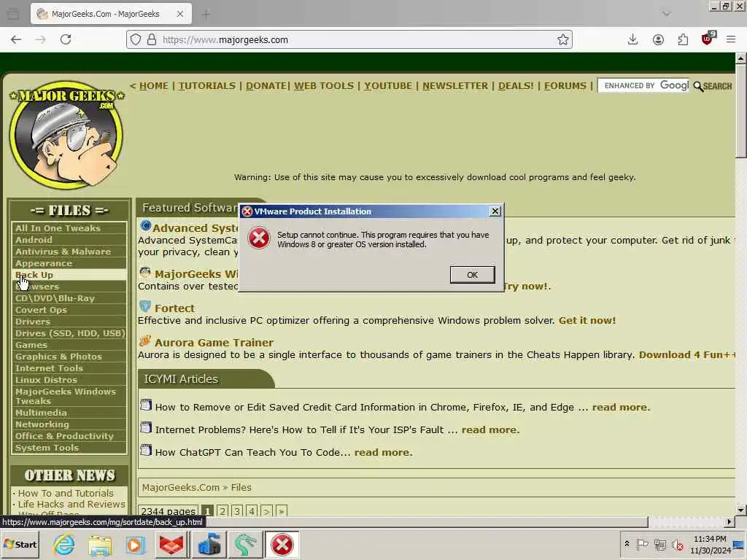Read more about ChatGPT code article
The height and width of the screenshot is (560, 747).
coord(383,452)
